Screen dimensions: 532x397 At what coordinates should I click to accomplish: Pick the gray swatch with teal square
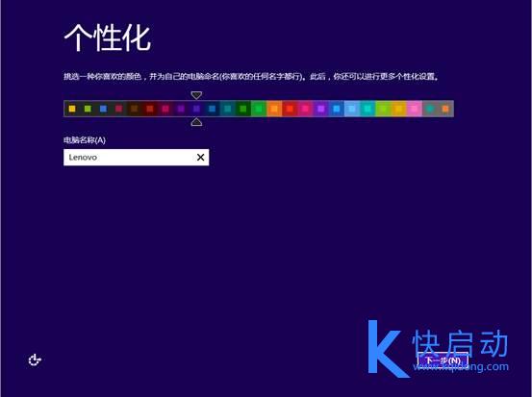coord(430,109)
